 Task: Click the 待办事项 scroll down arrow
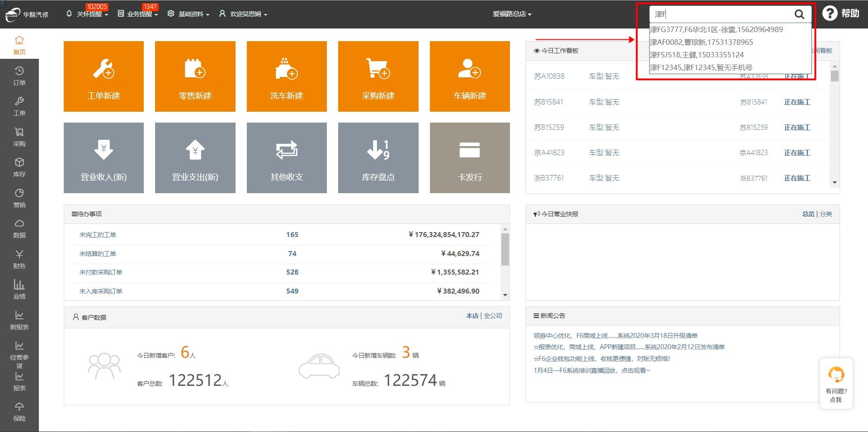[505, 295]
